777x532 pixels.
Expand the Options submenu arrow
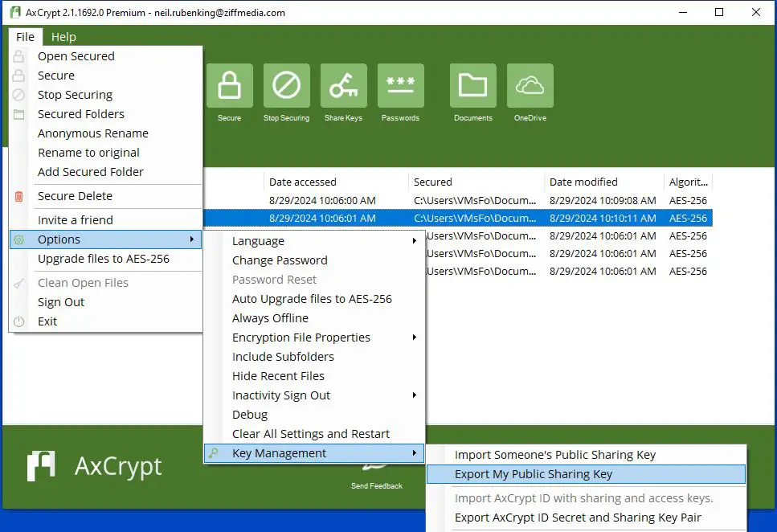[192, 239]
